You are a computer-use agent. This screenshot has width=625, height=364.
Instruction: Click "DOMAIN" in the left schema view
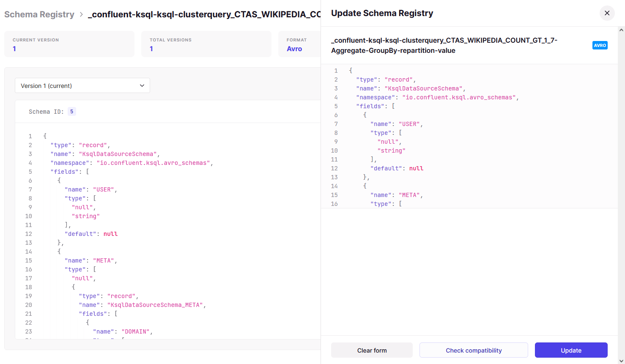136,331
